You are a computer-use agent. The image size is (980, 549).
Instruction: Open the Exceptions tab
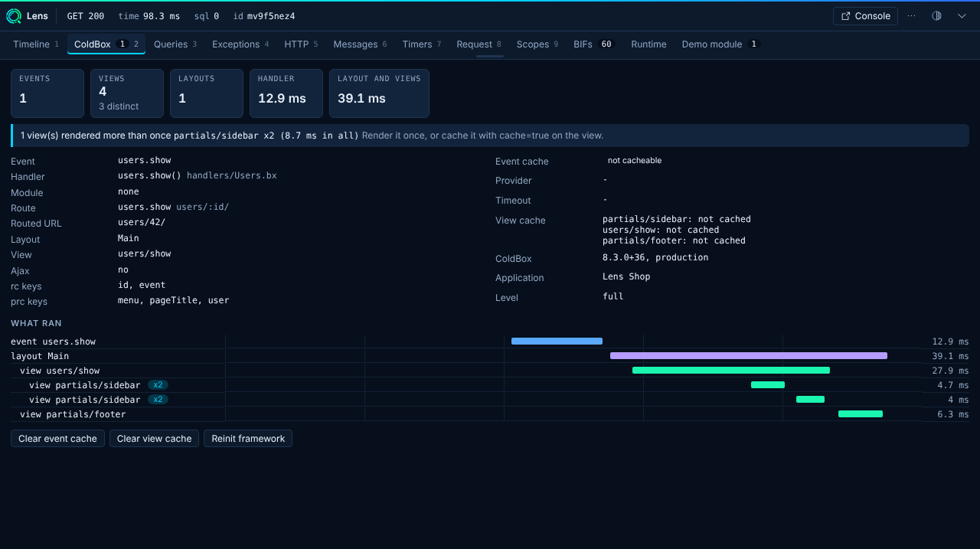[240, 44]
